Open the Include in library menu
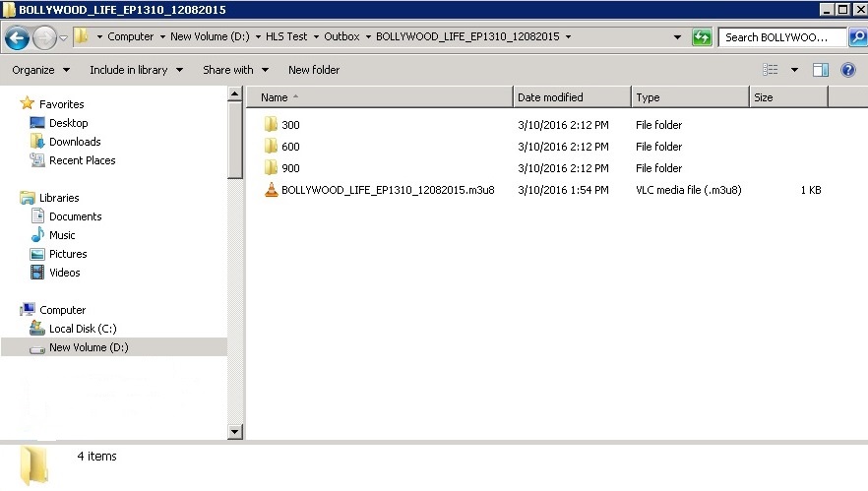Screen dimensions: 868x491 136,70
